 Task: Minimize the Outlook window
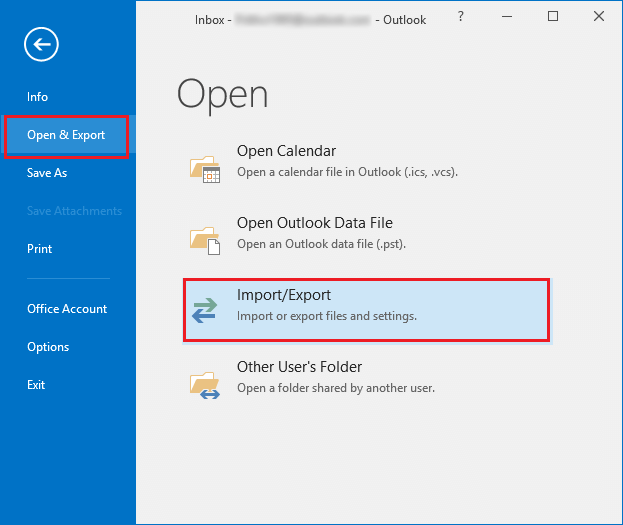506,18
